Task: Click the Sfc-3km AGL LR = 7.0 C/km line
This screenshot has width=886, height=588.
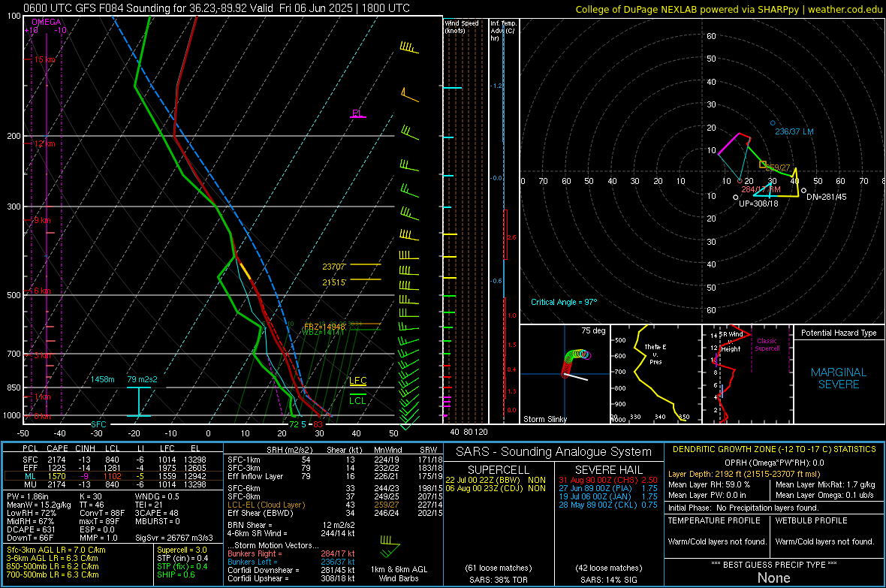Action: coord(56,550)
